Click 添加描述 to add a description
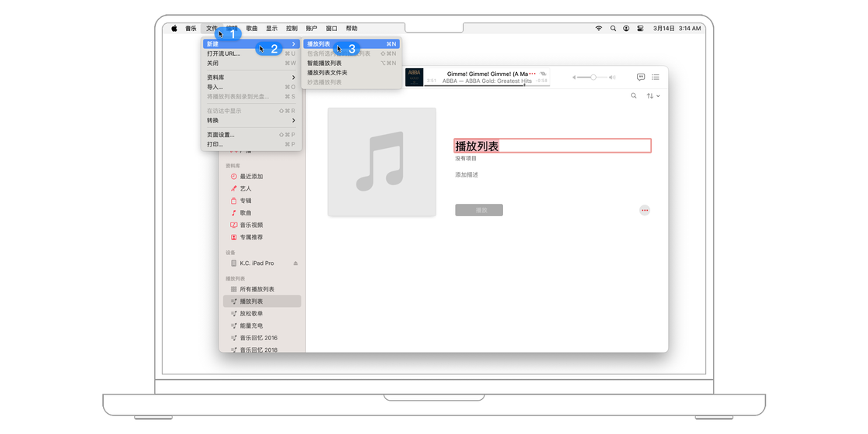868x434 pixels. (467, 175)
